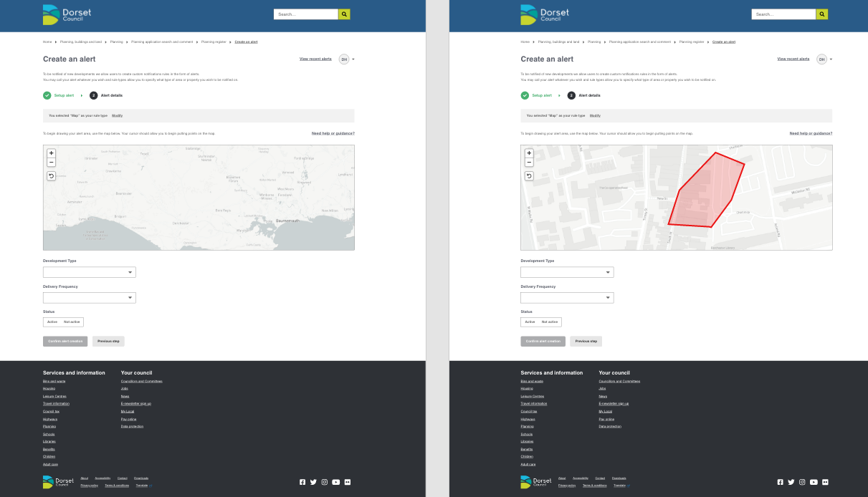868x497 pixels.
Task: Open the Twitter icon in the footer
Action: [313, 482]
